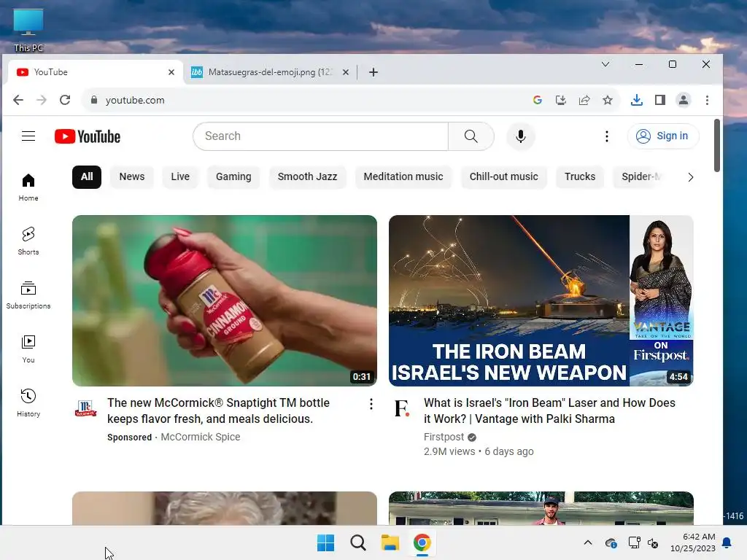The image size is (747, 560).
Task: Switch to Matasuegras-del-emoji.png tab
Action: pyautogui.click(x=270, y=72)
